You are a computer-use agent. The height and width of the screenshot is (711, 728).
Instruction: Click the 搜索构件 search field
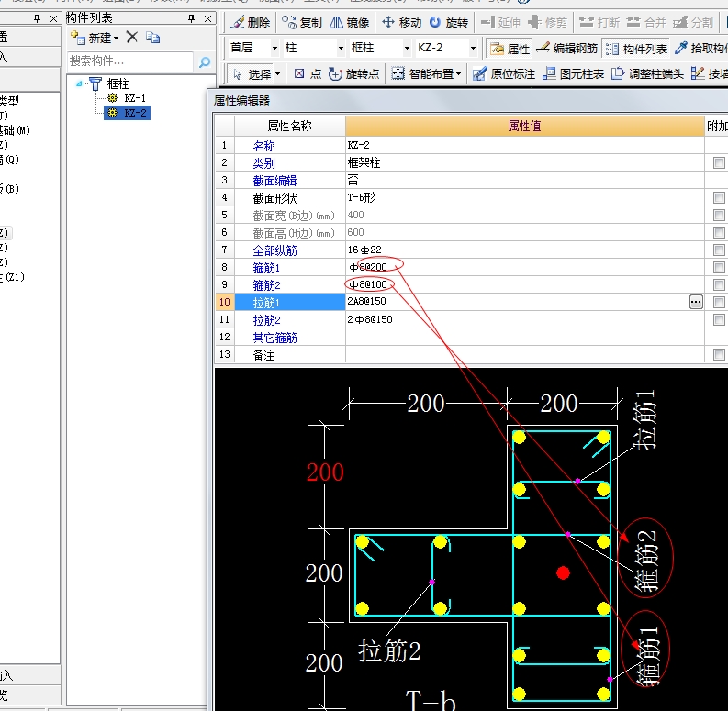click(130, 61)
